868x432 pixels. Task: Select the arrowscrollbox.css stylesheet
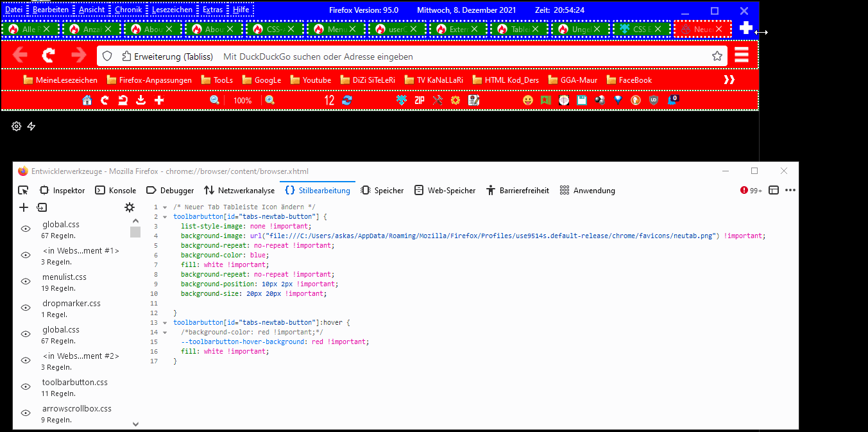coord(76,408)
